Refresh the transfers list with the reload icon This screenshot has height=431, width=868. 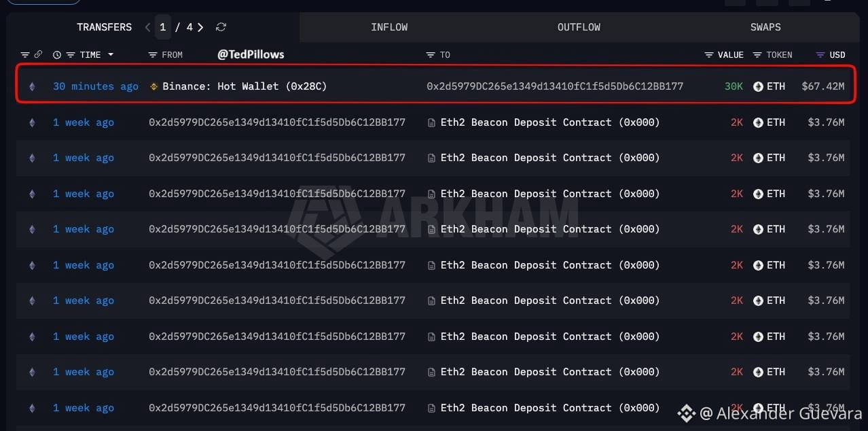(221, 27)
